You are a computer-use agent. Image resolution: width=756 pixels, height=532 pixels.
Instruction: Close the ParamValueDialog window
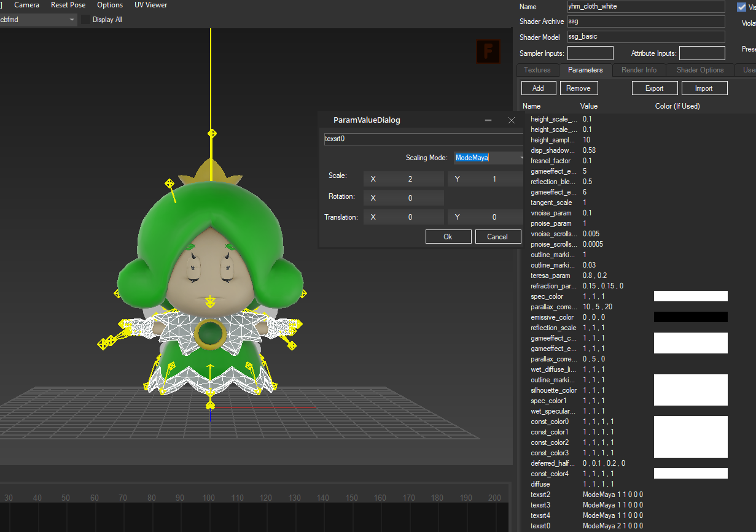(511, 120)
